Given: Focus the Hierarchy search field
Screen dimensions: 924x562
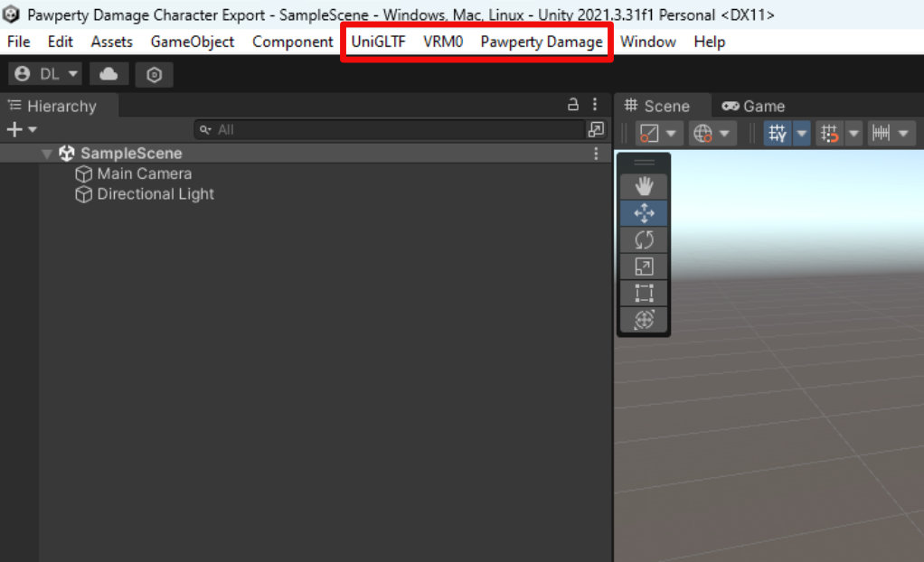Looking at the screenshot, I should tap(390, 129).
